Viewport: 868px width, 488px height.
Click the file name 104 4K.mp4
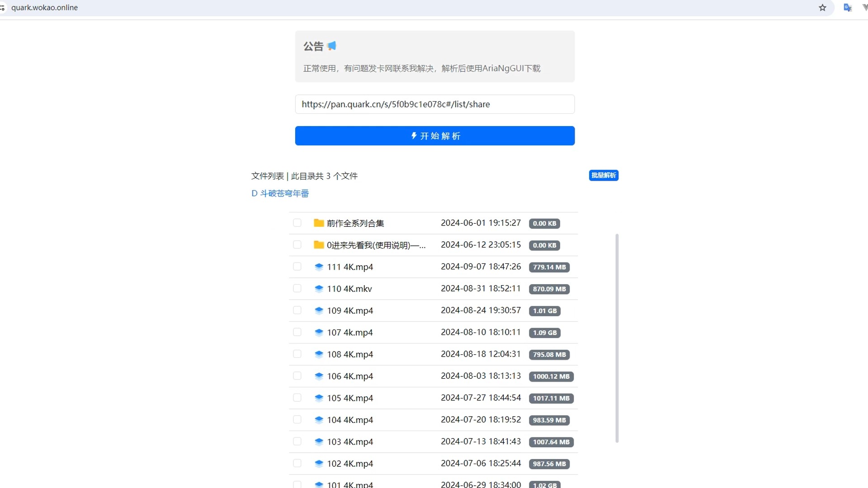(x=350, y=420)
